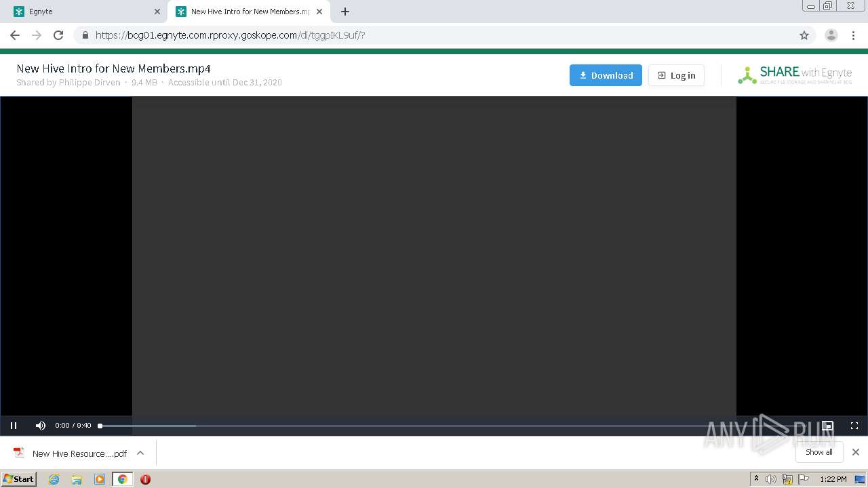Viewport: 868px width, 488px height.
Task: Toggle picture-in-picture mode icon
Action: tap(827, 426)
